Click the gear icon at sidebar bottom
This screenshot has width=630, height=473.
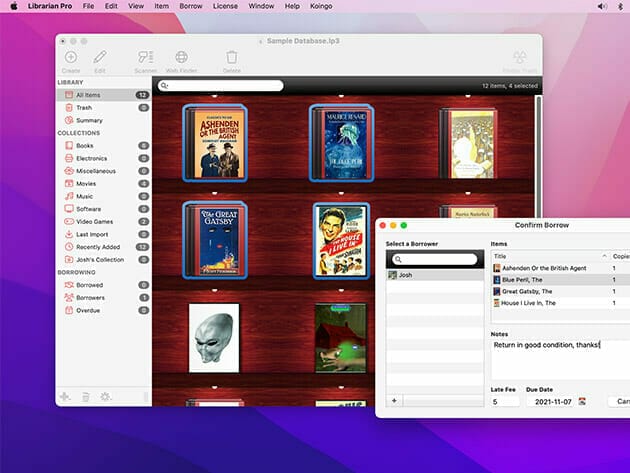106,397
